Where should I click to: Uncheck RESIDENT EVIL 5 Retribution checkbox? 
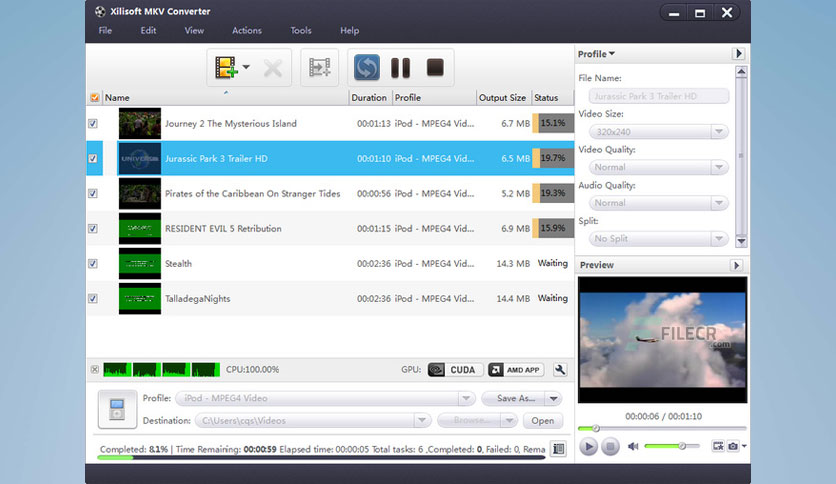click(93, 229)
